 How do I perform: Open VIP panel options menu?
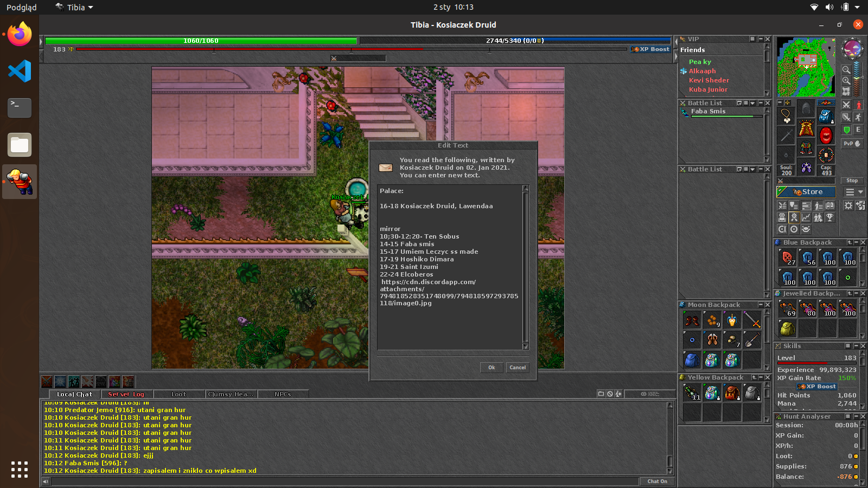pos(752,39)
